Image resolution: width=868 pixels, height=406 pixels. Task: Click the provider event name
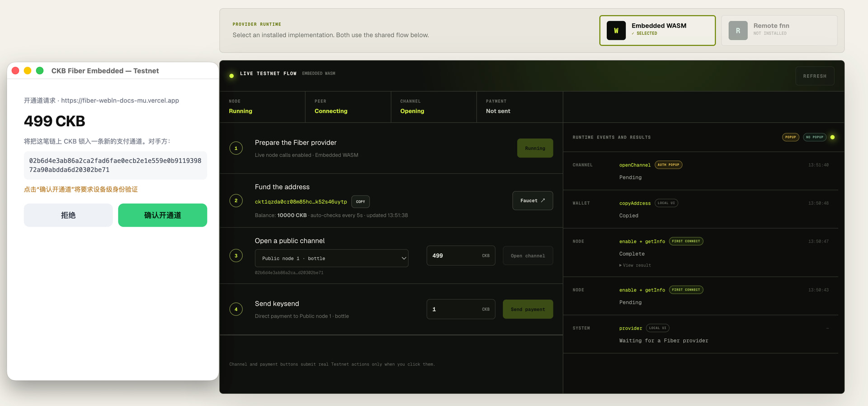click(x=631, y=328)
